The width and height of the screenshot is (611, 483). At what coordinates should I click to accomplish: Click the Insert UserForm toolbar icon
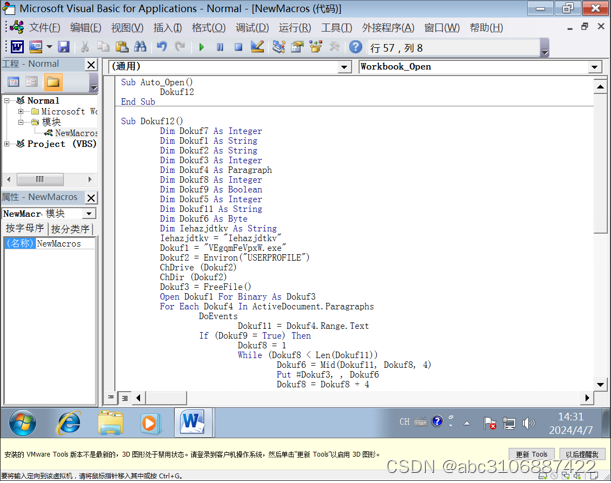36,47
